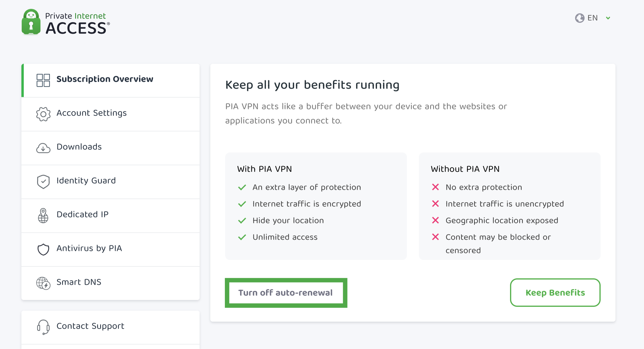Click red X beside 'Content may be blocked'
Screen dimensions: 644x349
click(435, 237)
